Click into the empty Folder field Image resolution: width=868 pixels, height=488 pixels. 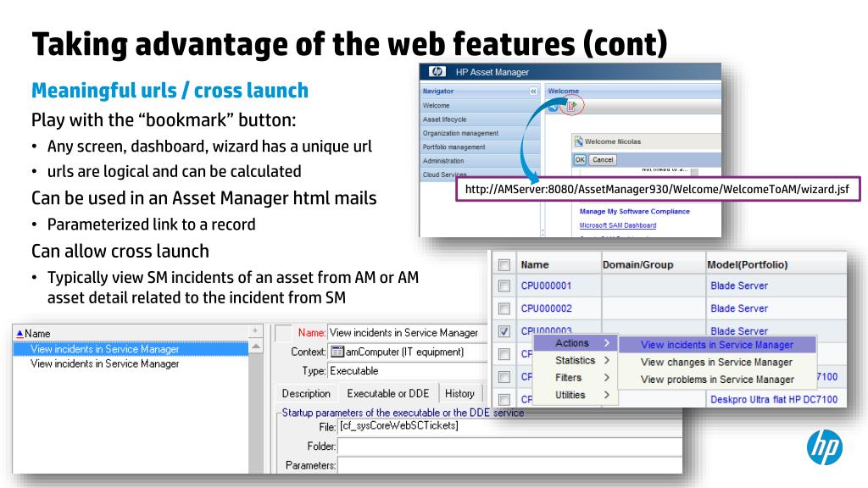point(509,446)
